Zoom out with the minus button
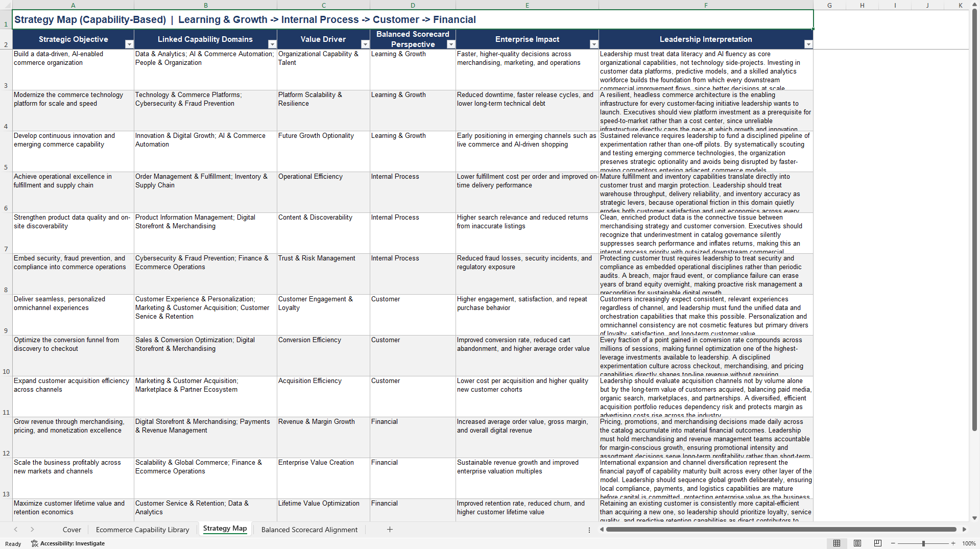The height and width of the screenshot is (549, 980). point(893,543)
